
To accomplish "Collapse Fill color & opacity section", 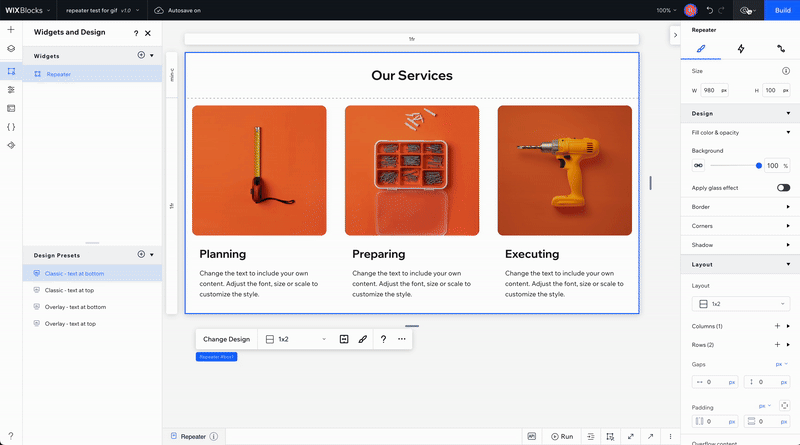I will point(788,132).
